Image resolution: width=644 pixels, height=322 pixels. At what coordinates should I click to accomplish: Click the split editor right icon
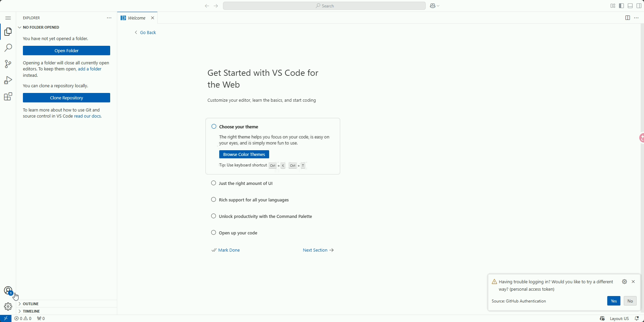pyautogui.click(x=627, y=18)
